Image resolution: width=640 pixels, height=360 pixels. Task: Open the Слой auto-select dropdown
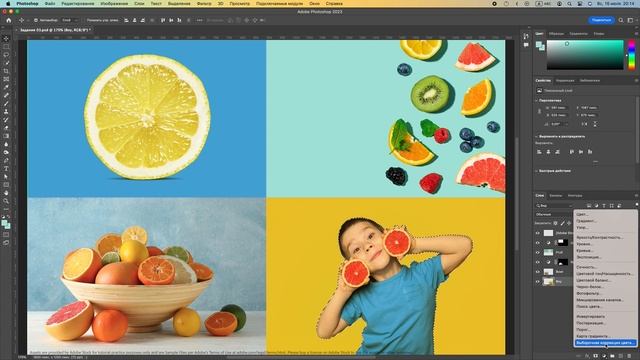pos(69,20)
